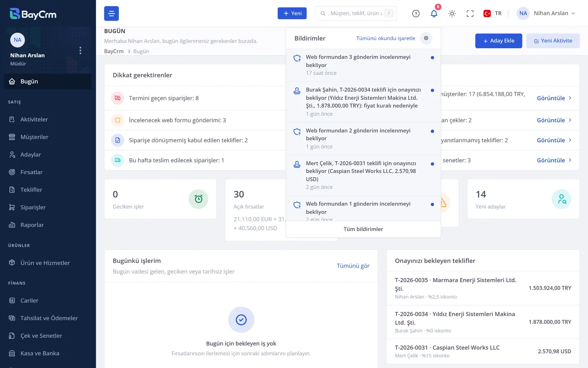Open the notifications bell icon
Screen dimensions: 588x368
coord(434,13)
